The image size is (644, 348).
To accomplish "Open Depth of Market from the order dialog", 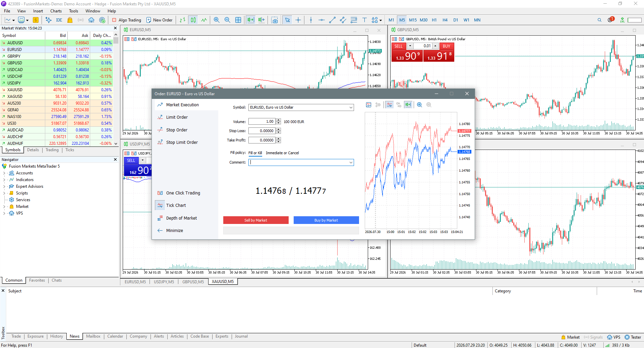I will pos(181,218).
